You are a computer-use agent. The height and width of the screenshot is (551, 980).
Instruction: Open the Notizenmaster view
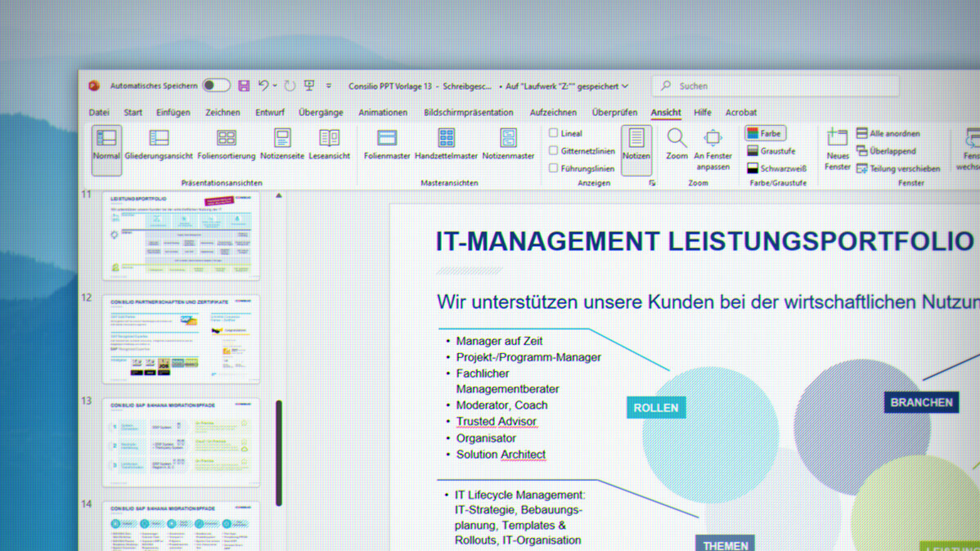point(508,145)
